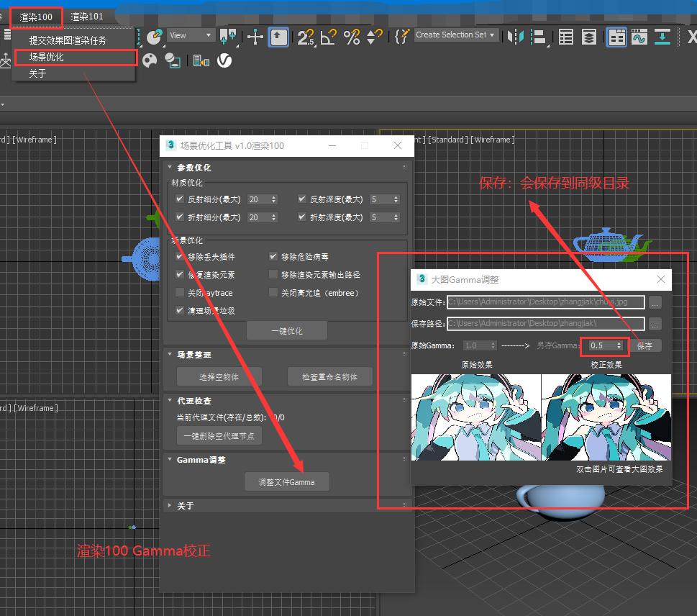Toggle the Ribbon display icon
Screen dimensions: 697x616
click(616, 37)
